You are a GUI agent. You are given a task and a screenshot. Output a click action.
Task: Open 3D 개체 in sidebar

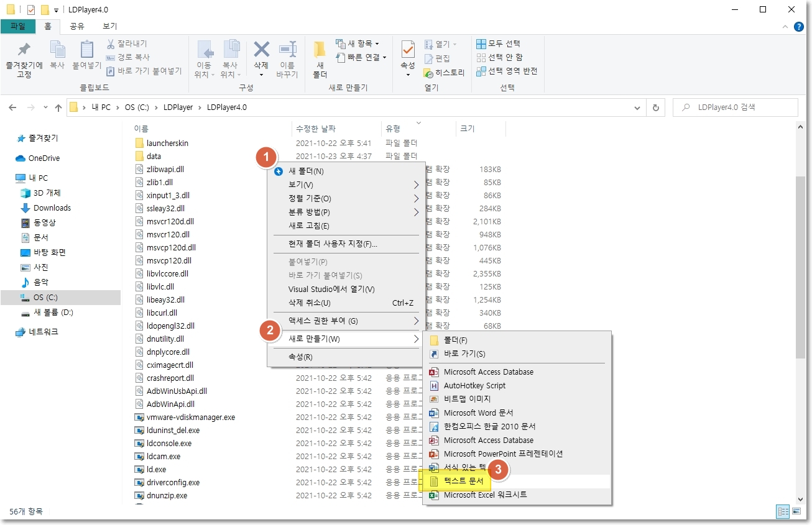click(x=41, y=193)
